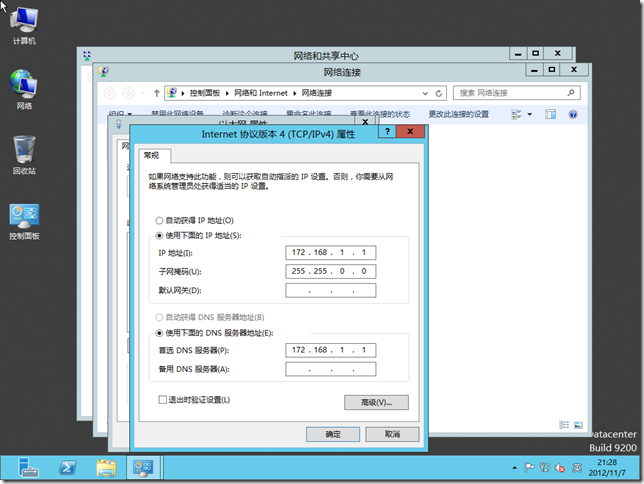The image size is (644, 484).
Task: Expand arrow after Control Panel breadcrumb
Action: (227, 93)
